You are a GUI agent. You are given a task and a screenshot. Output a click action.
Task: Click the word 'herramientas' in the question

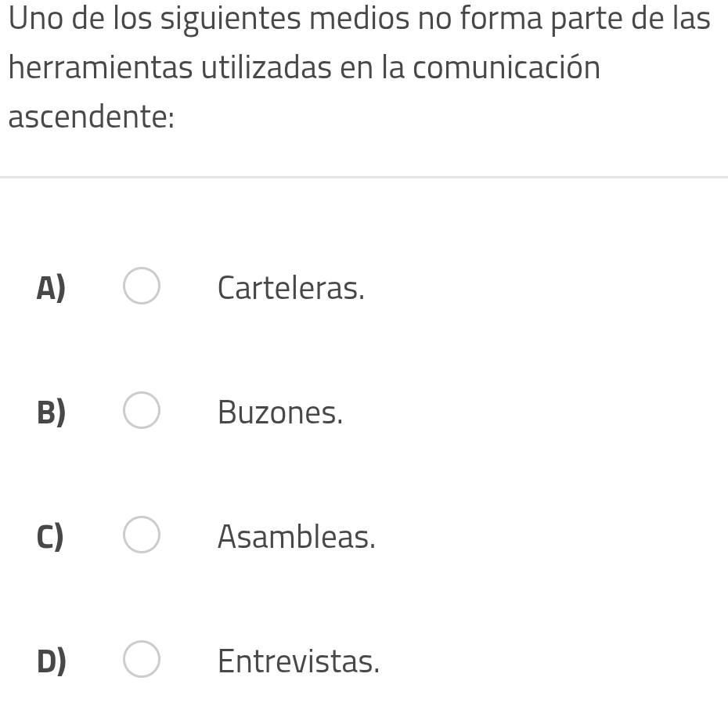click(100, 68)
